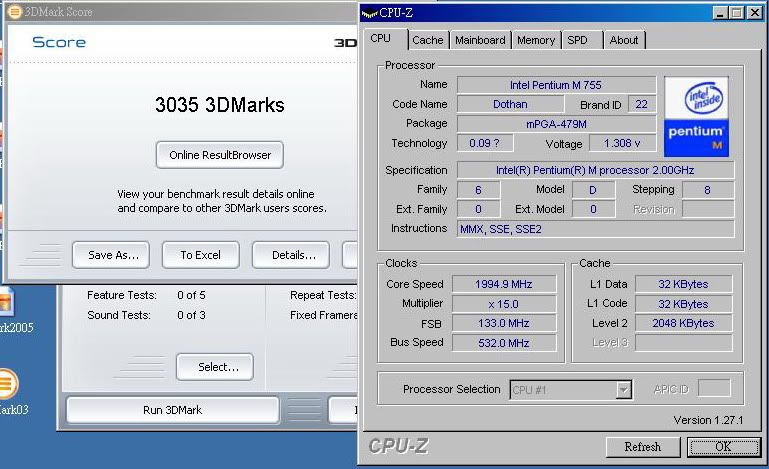Click the empty APIC ID field

coord(714,388)
